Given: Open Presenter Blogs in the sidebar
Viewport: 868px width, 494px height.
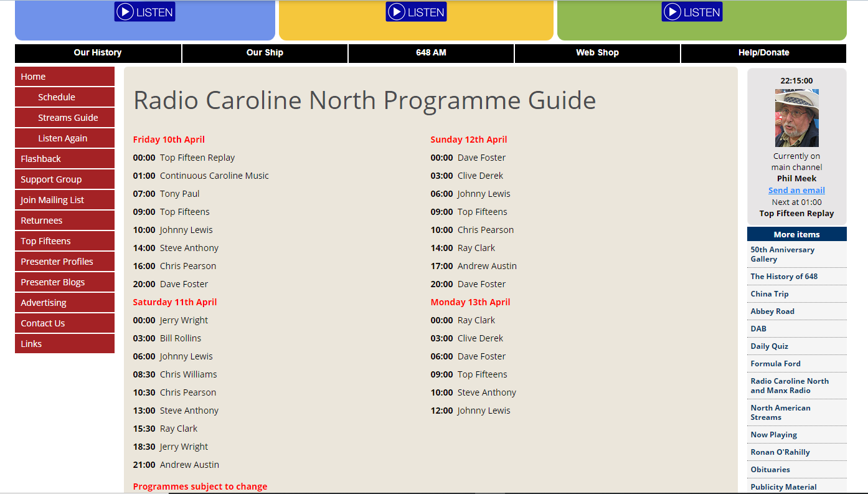Looking at the screenshot, I should 65,282.
